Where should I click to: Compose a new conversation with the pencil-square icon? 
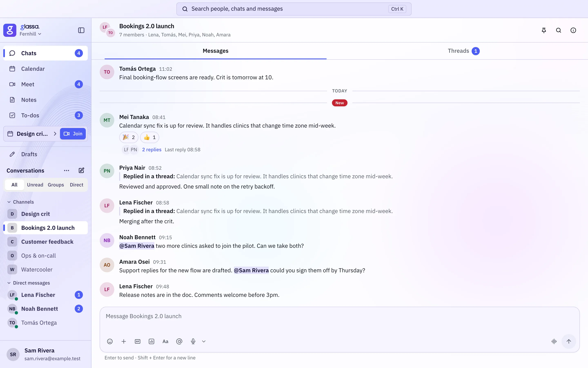pos(81,170)
